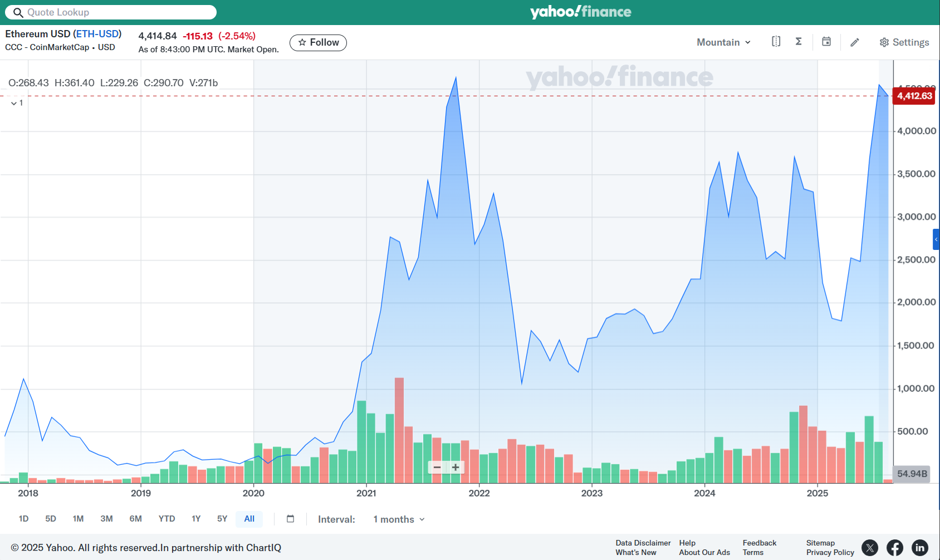
Task: Select the All range
Action: point(249,519)
